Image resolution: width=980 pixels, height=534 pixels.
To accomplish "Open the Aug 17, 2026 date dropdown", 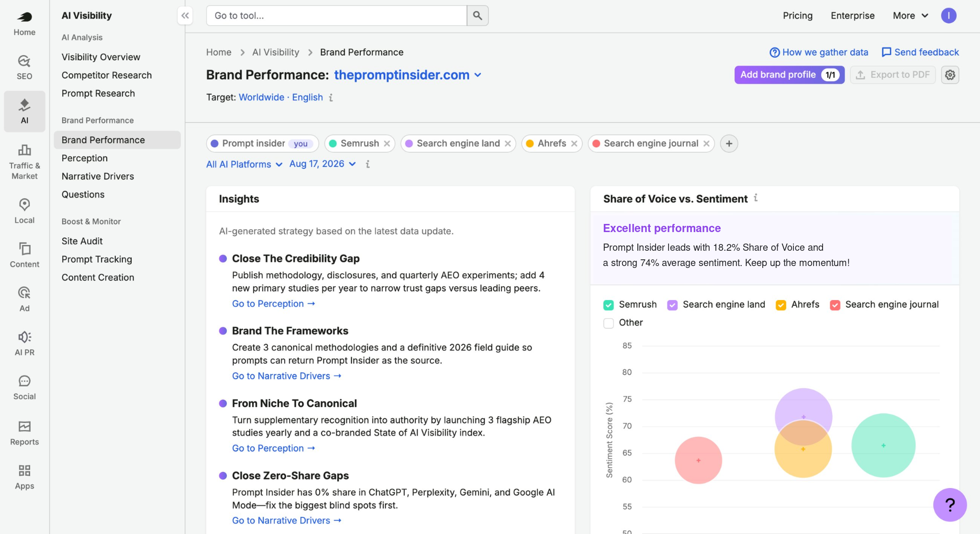I will (323, 164).
